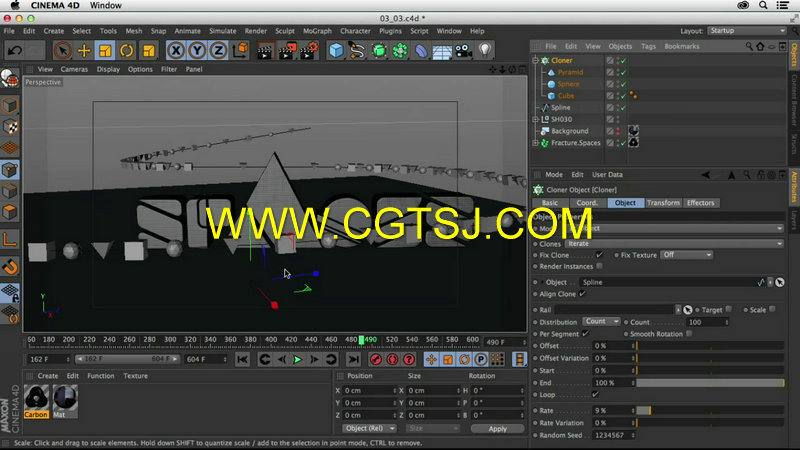Toggle Z axis lock

[x=218, y=51]
